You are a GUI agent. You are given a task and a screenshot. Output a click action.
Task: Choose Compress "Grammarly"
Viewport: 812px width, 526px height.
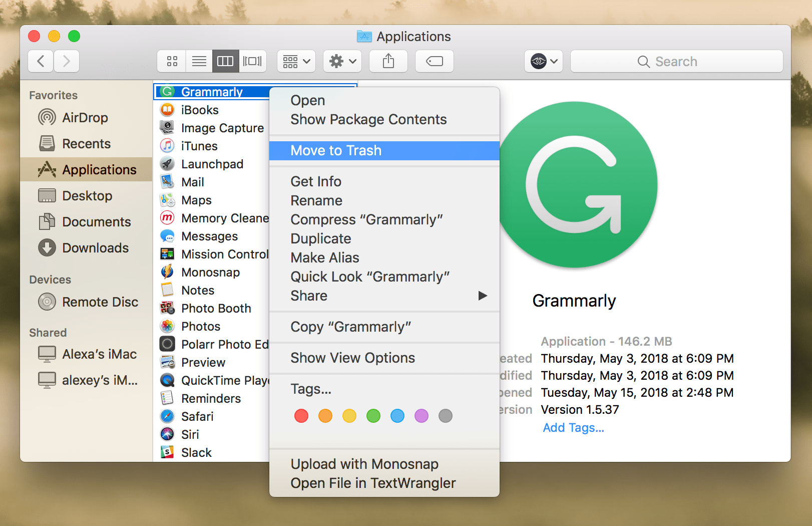coord(384,220)
